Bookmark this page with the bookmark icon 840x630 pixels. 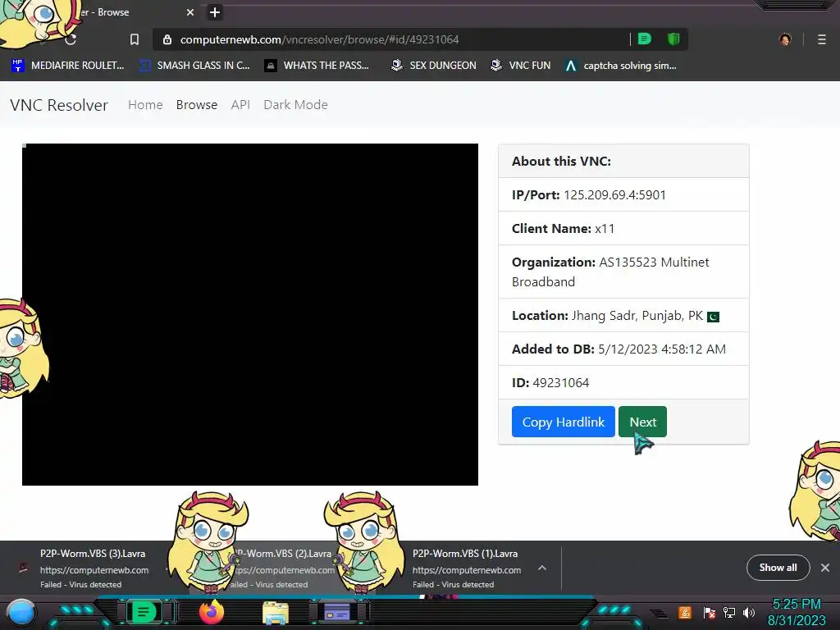[135, 39]
